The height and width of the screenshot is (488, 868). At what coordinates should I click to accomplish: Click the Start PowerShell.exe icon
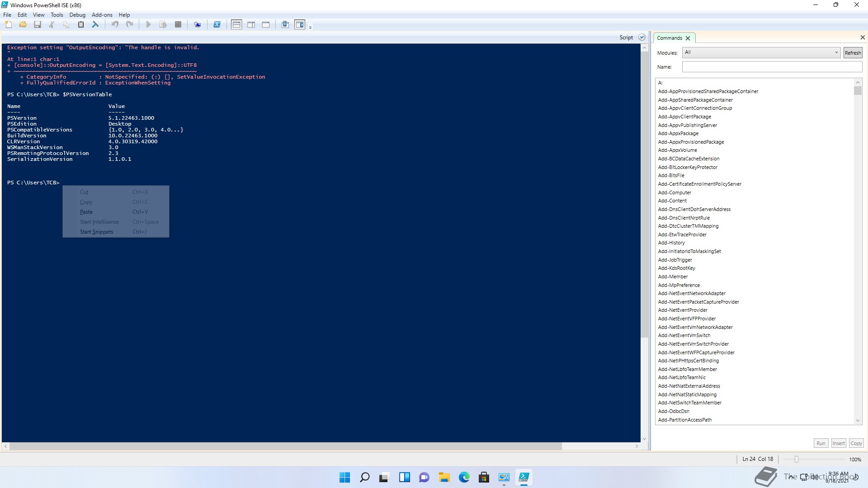coord(217,25)
